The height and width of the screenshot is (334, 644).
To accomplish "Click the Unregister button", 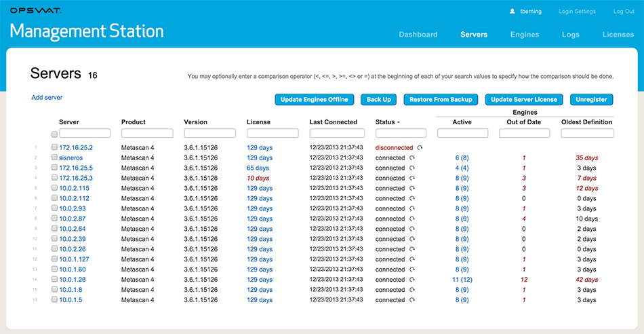I will pyautogui.click(x=591, y=100).
